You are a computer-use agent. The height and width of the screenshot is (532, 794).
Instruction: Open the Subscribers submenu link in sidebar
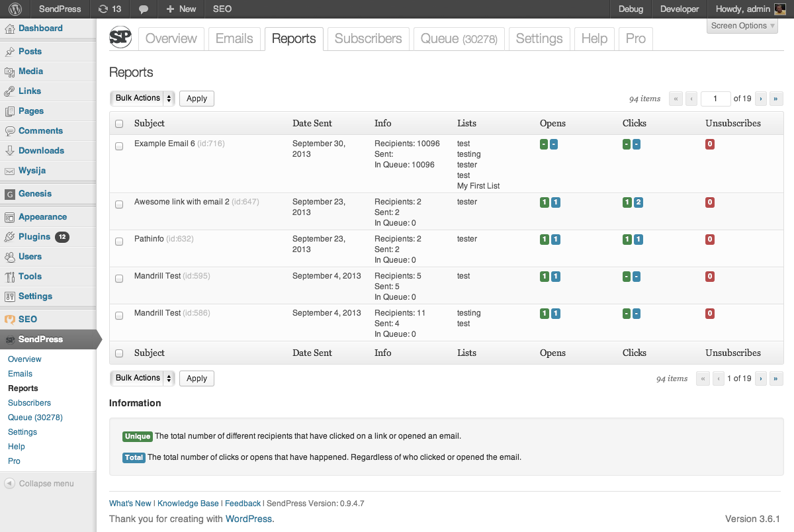[x=29, y=403]
